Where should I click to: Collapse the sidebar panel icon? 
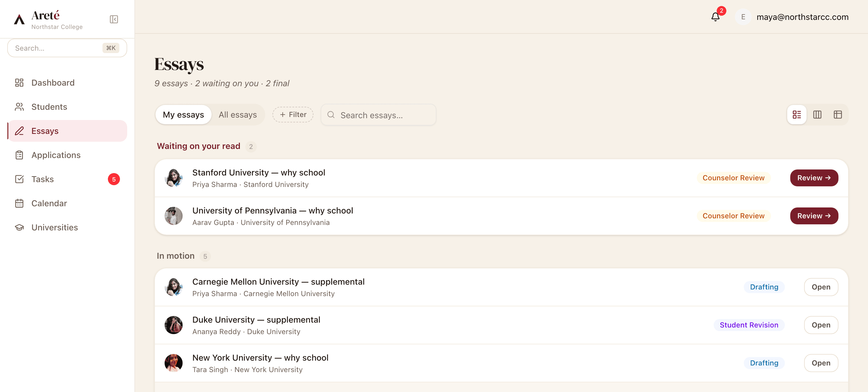(x=114, y=19)
